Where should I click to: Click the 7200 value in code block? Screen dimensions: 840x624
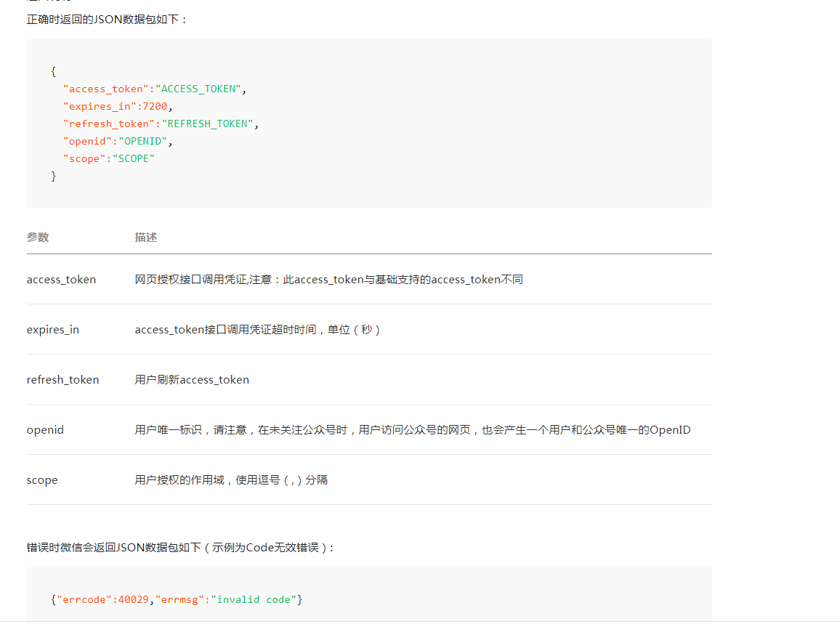155,106
